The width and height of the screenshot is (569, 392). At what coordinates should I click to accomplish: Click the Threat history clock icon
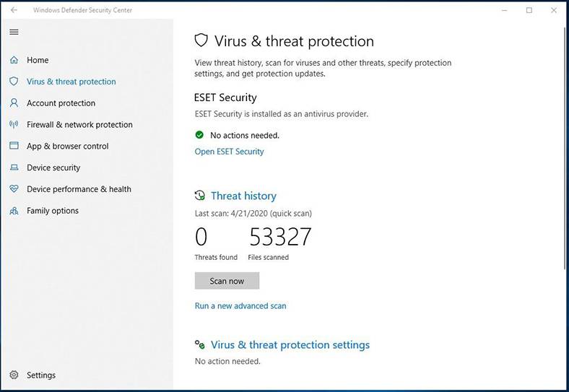click(200, 196)
